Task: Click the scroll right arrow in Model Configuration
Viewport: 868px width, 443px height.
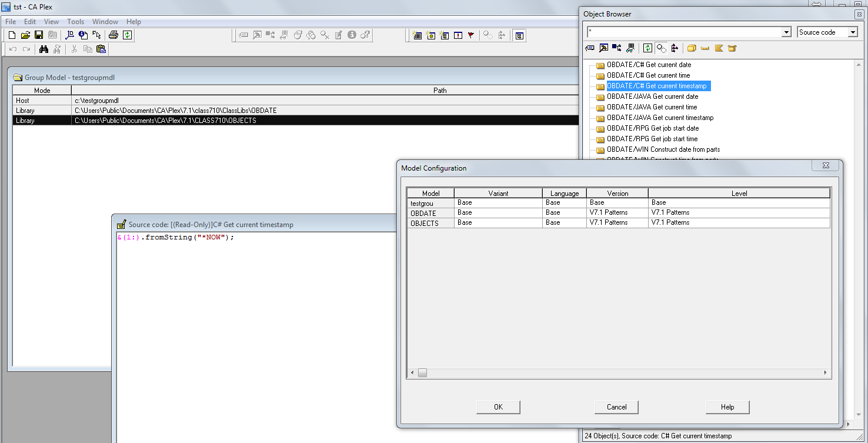Action: click(x=825, y=373)
